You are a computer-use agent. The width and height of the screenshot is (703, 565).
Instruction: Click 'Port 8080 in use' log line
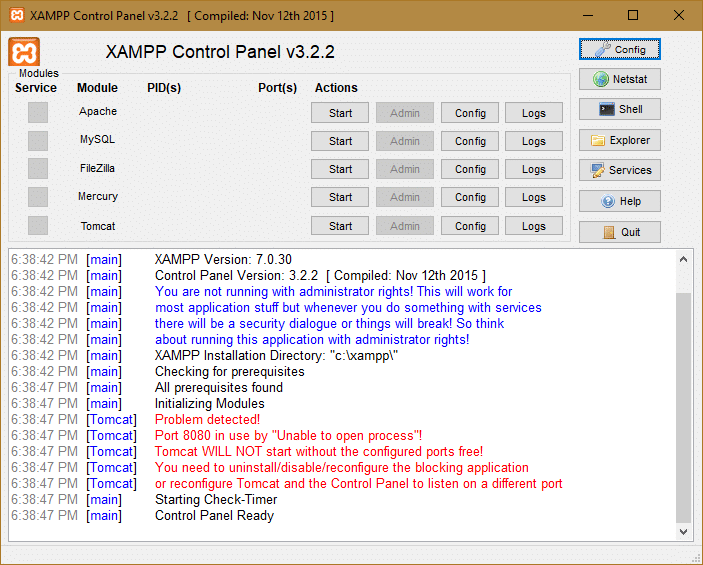pos(288,436)
